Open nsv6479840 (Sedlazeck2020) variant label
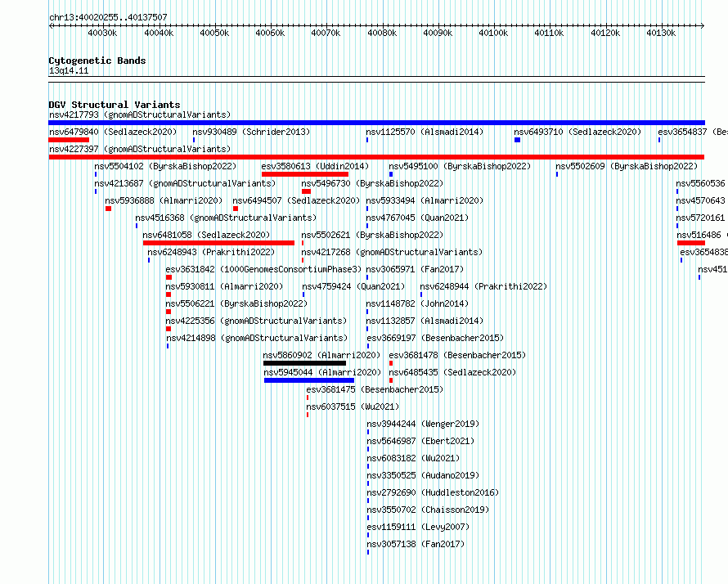Screen dimensions: 728x584 [x=113, y=132]
